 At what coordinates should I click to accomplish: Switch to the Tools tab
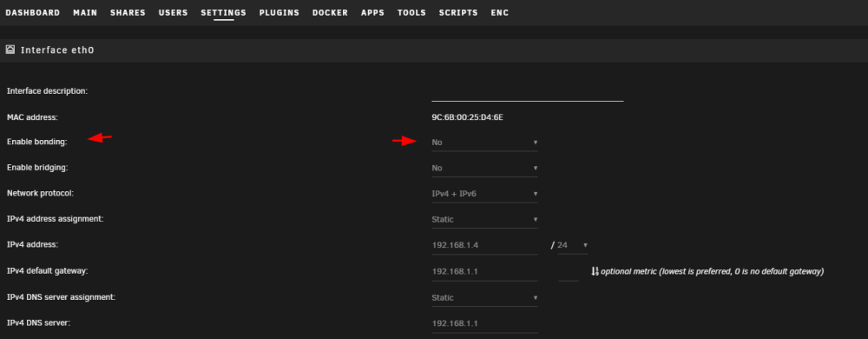click(x=411, y=13)
